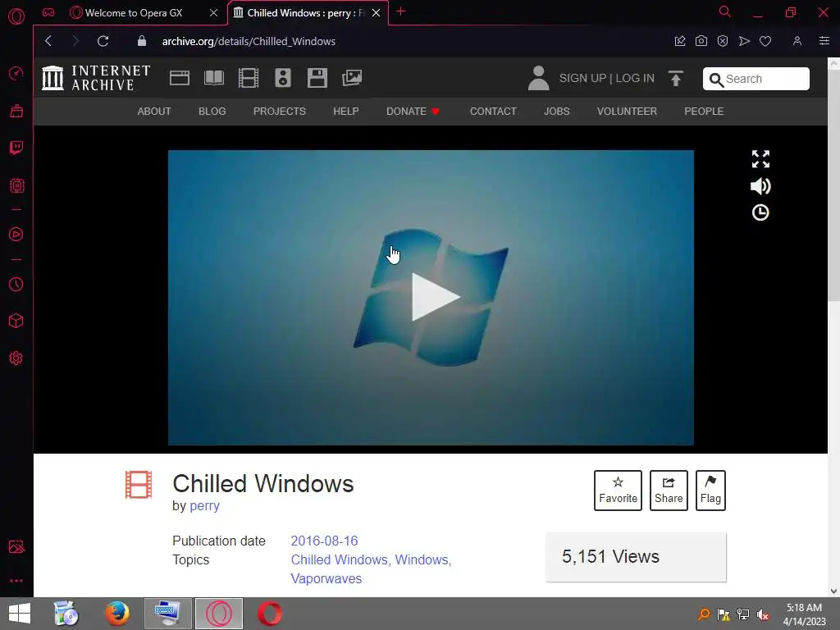Screen dimensions: 840x630
Task: Open Twitch panel in sidebar
Action: click(16, 148)
